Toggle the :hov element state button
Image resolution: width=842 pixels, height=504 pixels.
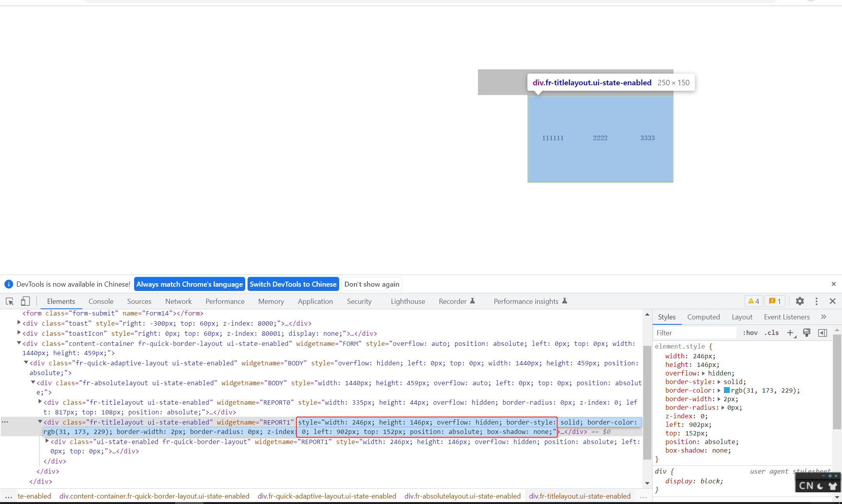click(x=750, y=333)
